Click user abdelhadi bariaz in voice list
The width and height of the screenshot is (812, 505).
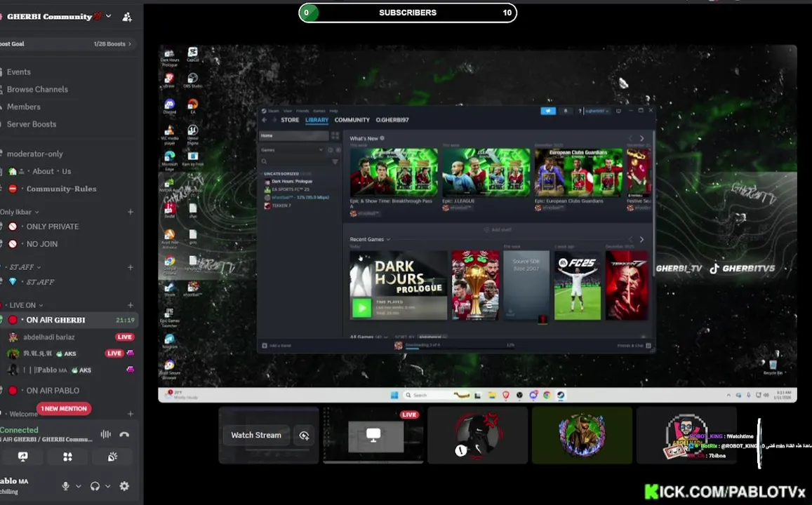pos(48,337)
